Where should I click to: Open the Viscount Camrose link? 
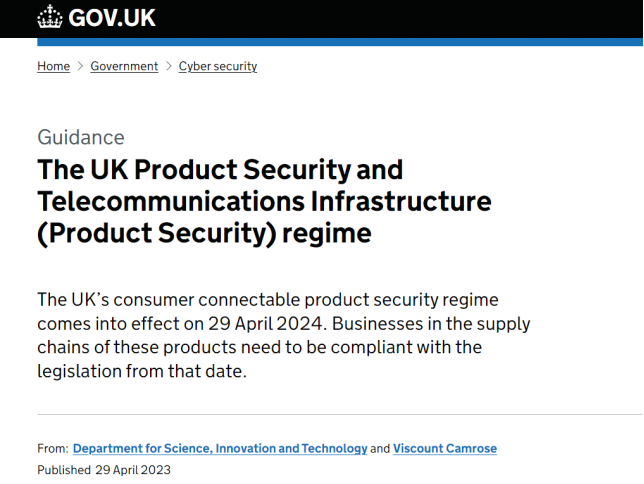[445, 448]
